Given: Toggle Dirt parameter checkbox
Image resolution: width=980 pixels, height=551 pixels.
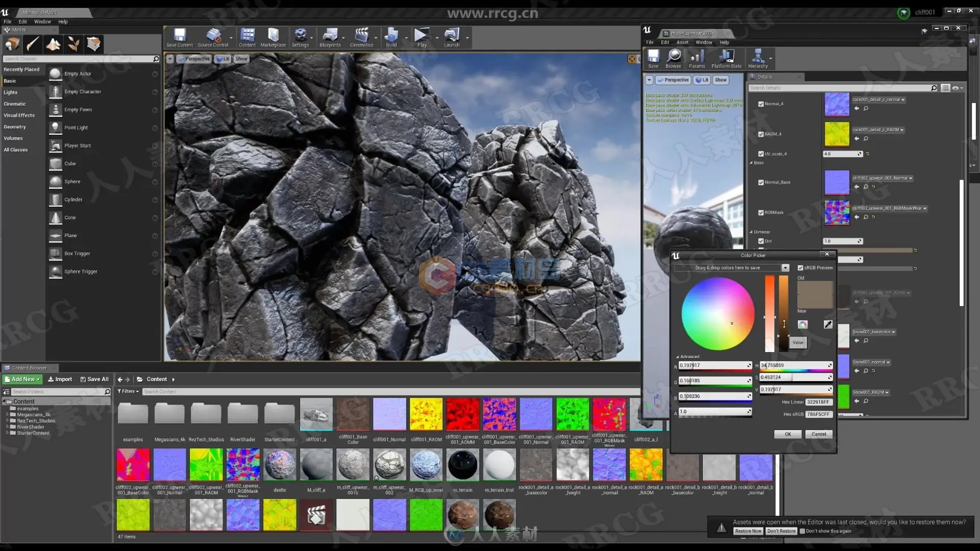Looking at the screenshot, I should (x=761, y=241).
